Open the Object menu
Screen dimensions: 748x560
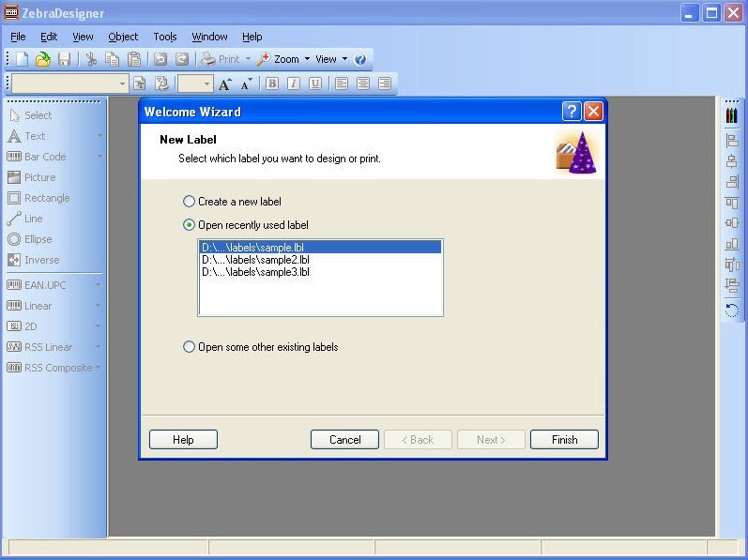click(123, 37)
